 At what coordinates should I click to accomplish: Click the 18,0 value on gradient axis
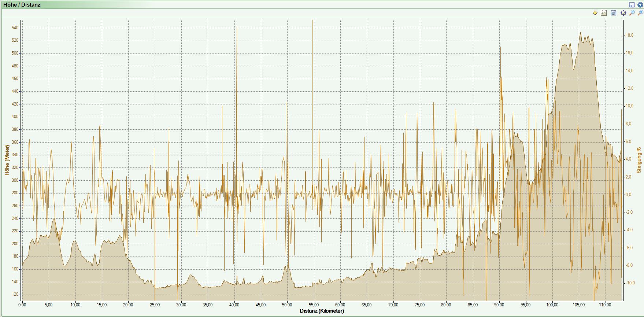click(629, 35)
